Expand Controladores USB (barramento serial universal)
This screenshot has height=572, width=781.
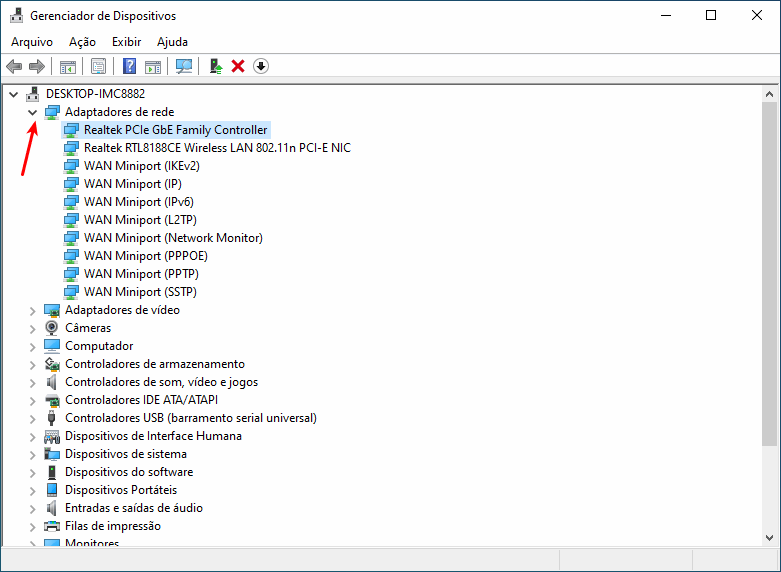pyautogui.click(x=33, y=418)
